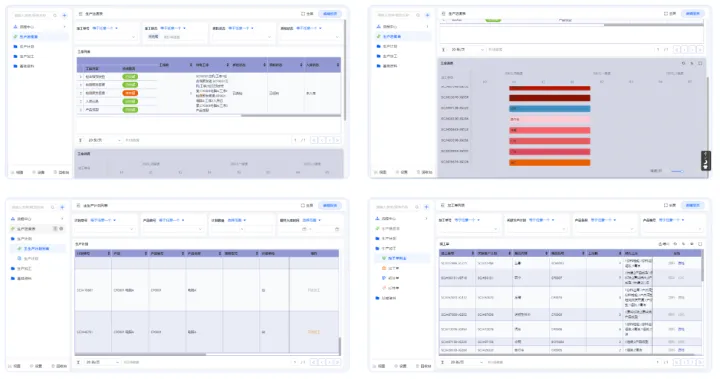Open the 20-per-page selector in bottom-right panel
The image size is (720, 379).
[466, 362]
